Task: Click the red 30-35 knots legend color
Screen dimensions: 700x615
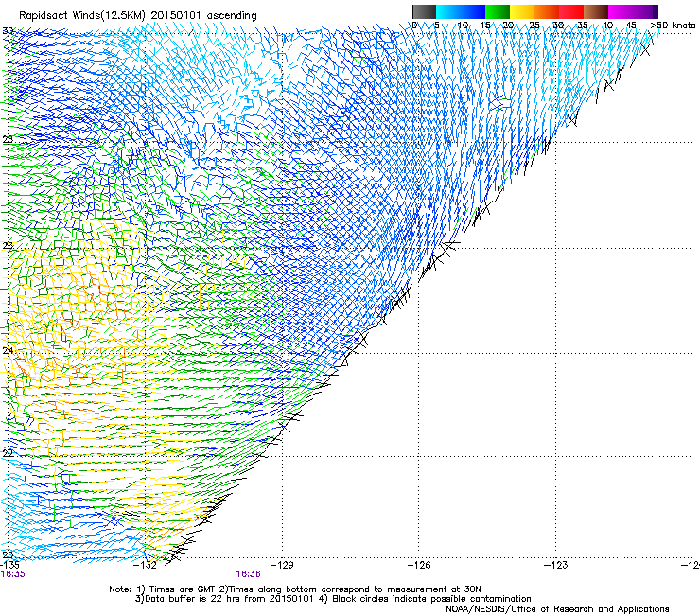Action: click(x=571, y=11)
